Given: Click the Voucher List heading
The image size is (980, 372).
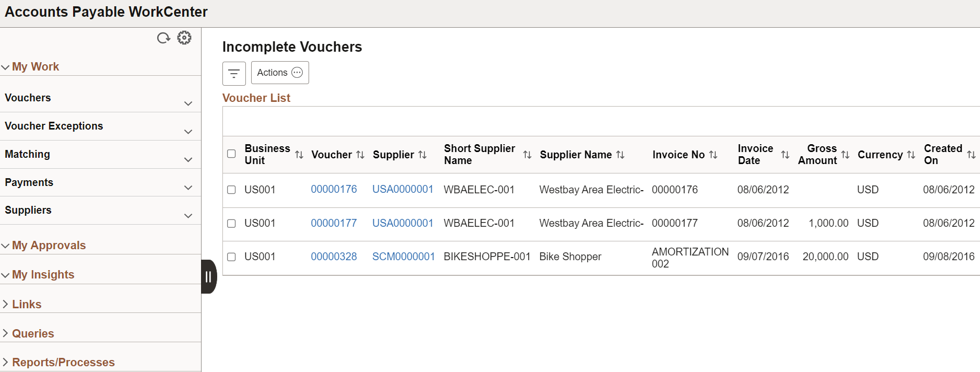Looking at the screenshot, I should click(256, 98).
